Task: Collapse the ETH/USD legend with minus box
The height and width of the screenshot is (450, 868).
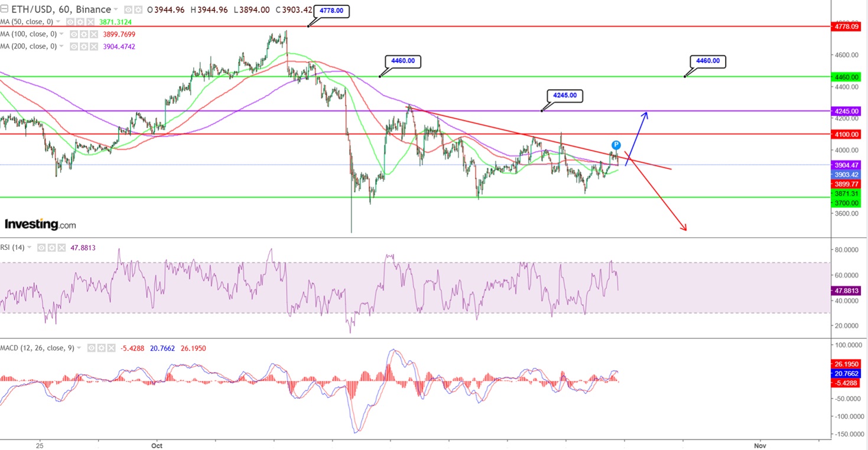Action: [4, 9]
